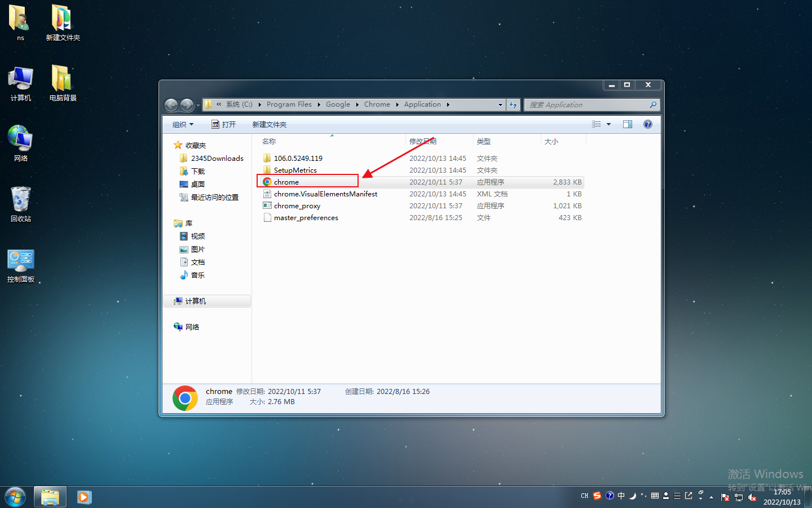Viewport: 812px width, 508px height.
Task: Open the Action Center flag icon
Action: pos(725,497)
